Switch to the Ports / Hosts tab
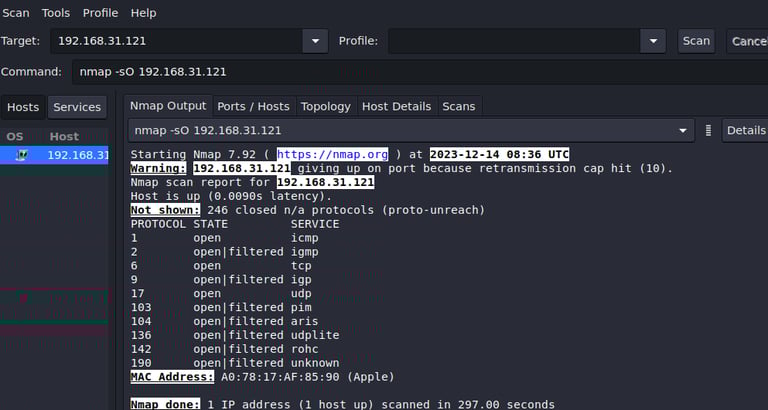768x410 pixels. [x=254, y=106]
